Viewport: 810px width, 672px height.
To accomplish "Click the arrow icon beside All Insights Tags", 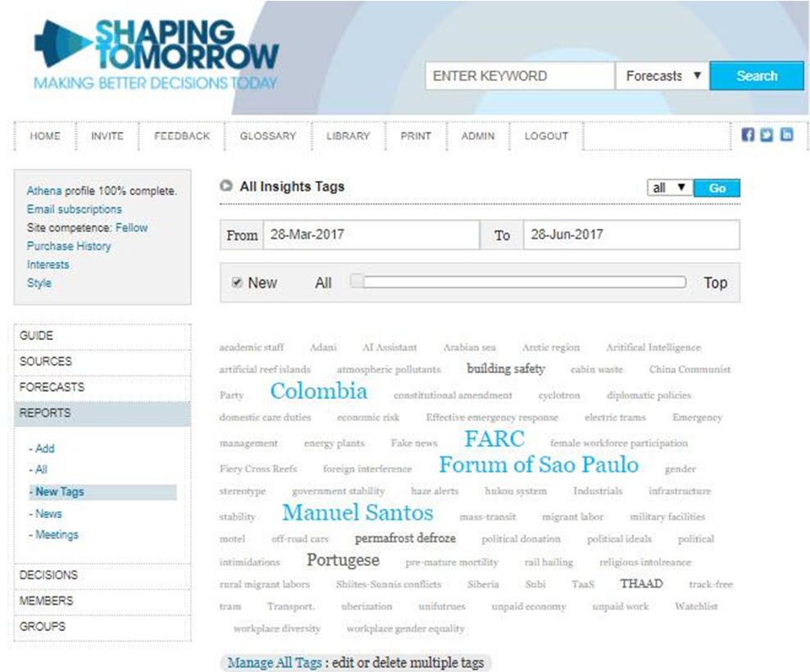I will [225, 185].
